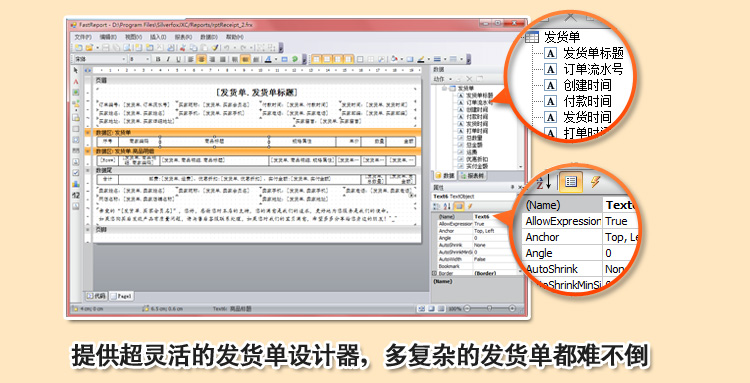
Task: Select 总数量 in the data tree
Action: click(x=474, y=138)
